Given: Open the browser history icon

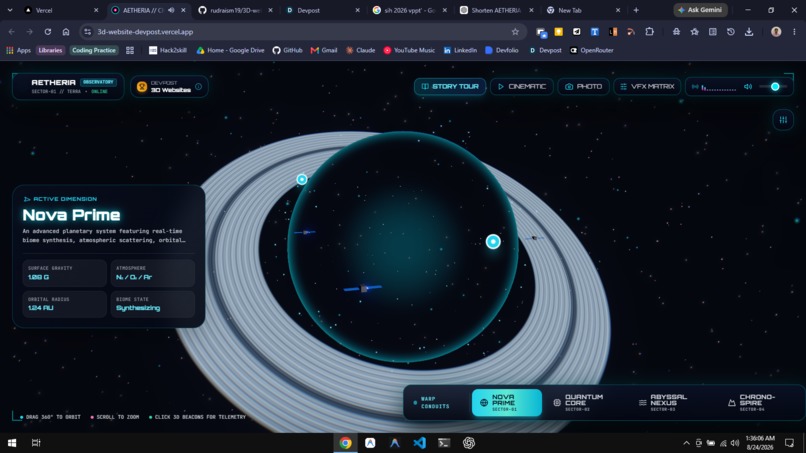Looking at the screenshot, I should click(x=730, y=32).
